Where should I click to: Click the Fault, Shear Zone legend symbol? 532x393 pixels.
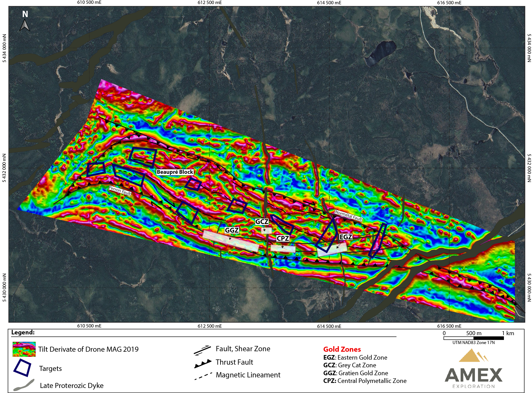click(x=202, y=350)
